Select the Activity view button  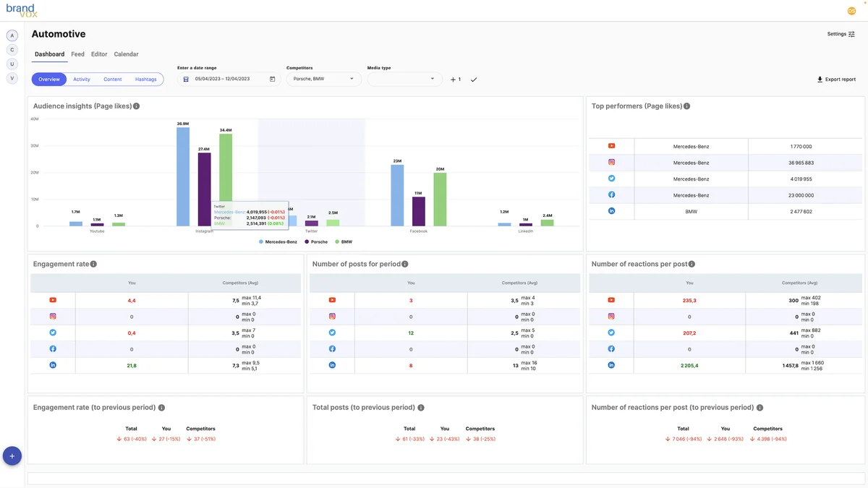coord(82,80)
